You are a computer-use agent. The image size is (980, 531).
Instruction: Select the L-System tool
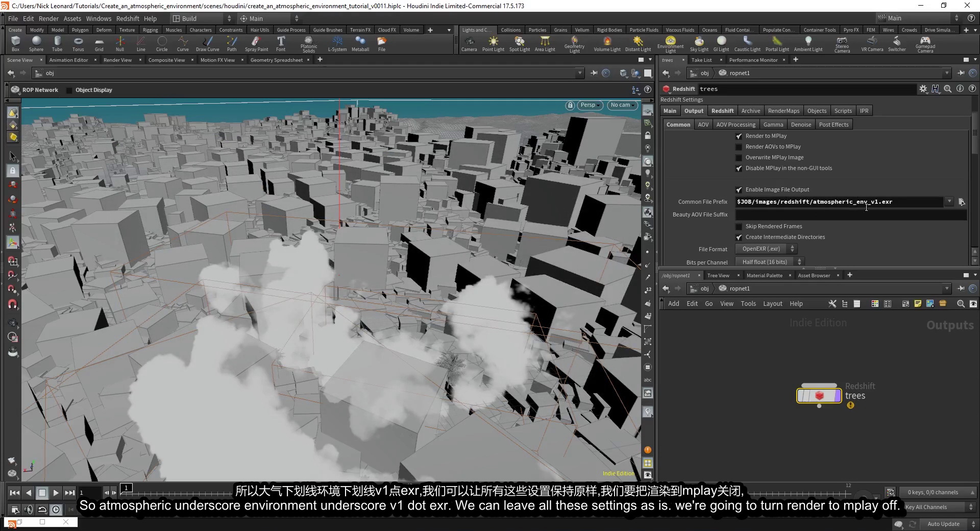[337, 44]
